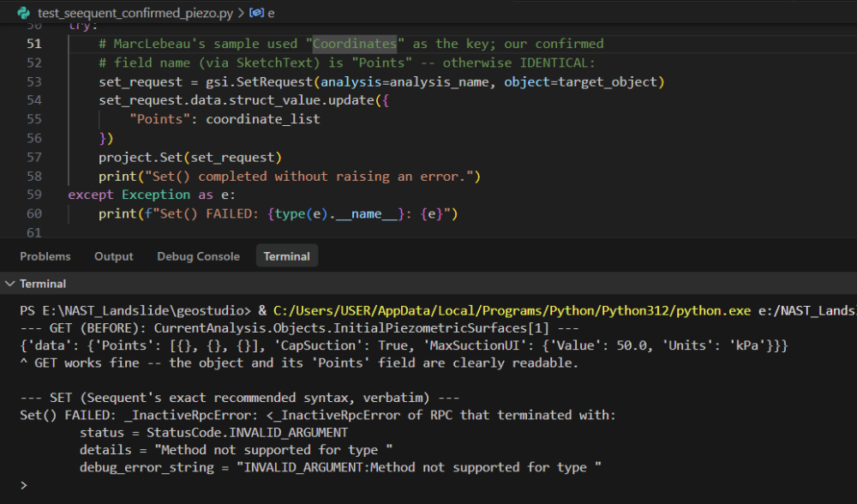Click "analysis_name" argument on line 53
Image resolution: width=857 pixels, height=504 pixels.
tap(439, 82)
